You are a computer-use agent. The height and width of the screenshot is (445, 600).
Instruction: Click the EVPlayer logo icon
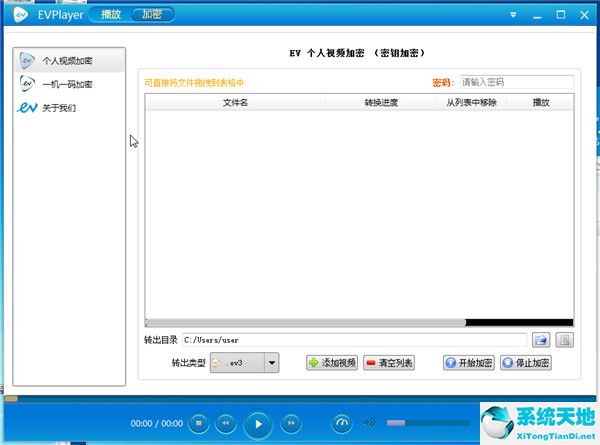tap(21, 15)
